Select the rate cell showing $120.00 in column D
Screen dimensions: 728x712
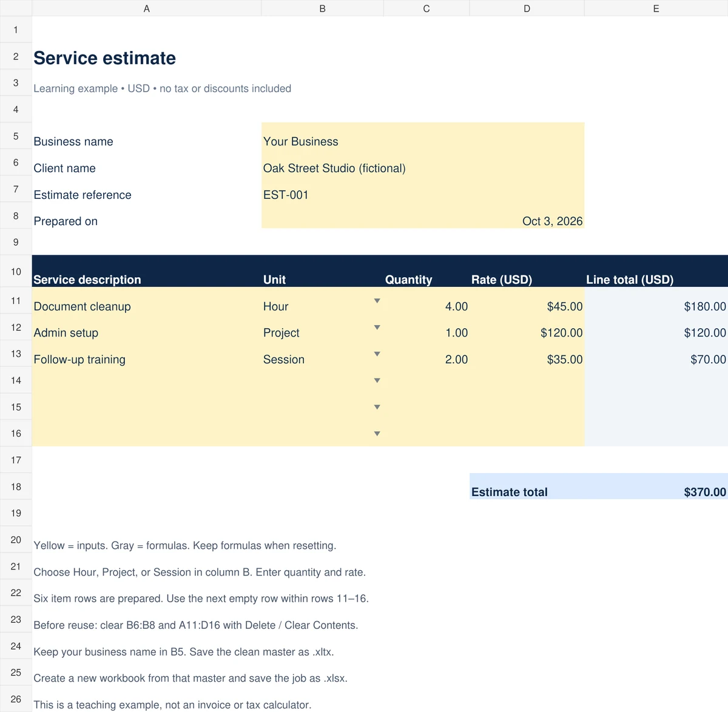[x=527, y=327]
